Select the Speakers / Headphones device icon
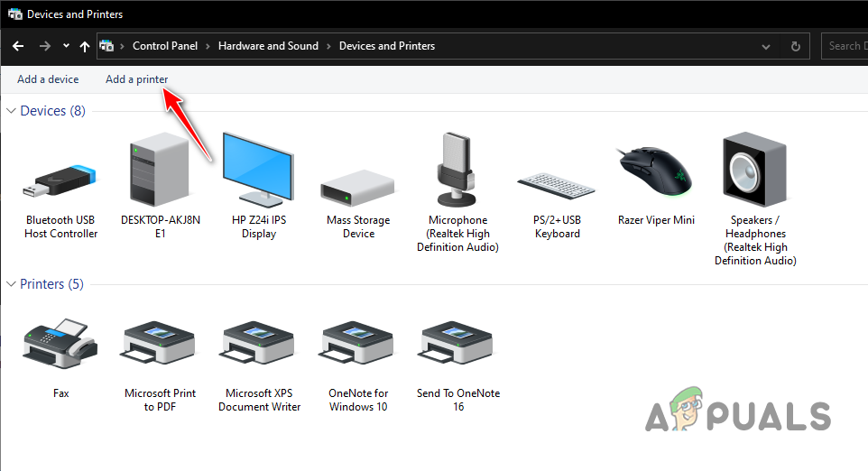Image resolution: width=868 pixels, height=471 pixels. pyautogui.click(x=754, y=170)
